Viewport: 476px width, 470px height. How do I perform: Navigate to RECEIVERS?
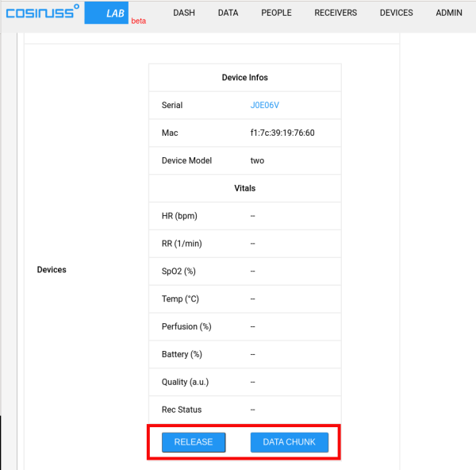pyautogui.click(x=336, y=13)
